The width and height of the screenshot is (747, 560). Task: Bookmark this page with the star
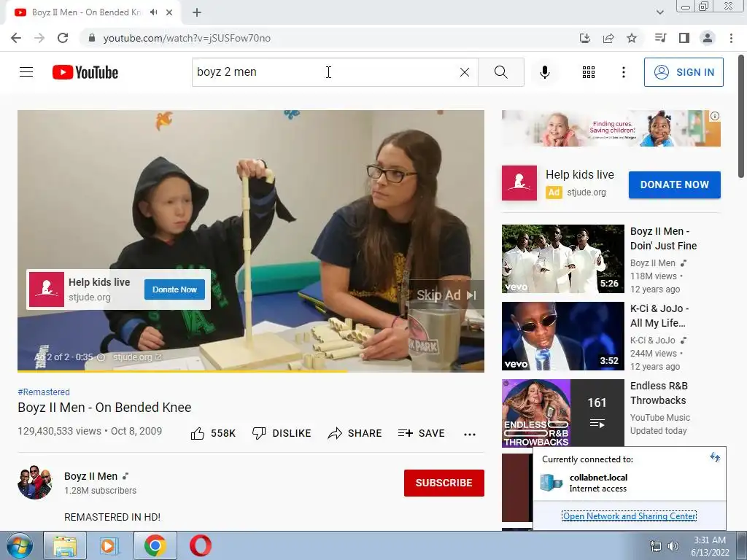pos(632,38)
